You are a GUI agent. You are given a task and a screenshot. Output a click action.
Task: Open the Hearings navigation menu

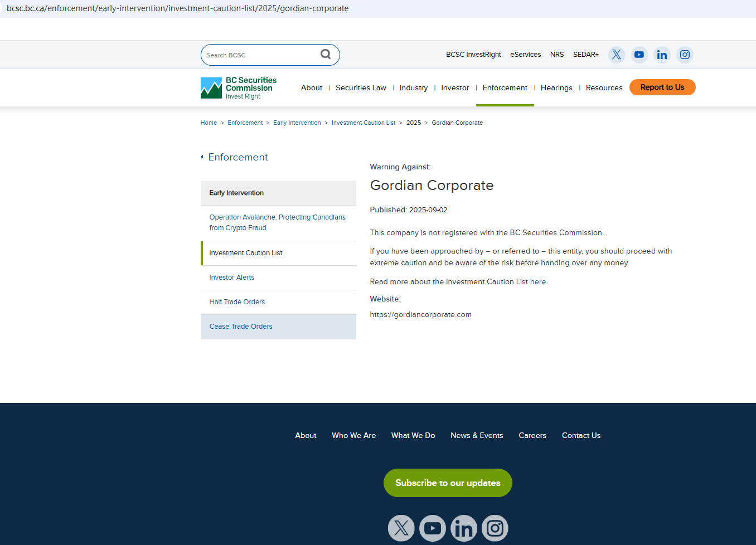tap(556, 88)
